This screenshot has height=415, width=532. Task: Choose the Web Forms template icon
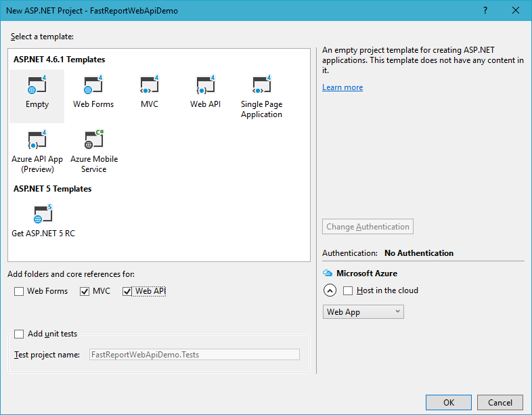tap(93, 85)
